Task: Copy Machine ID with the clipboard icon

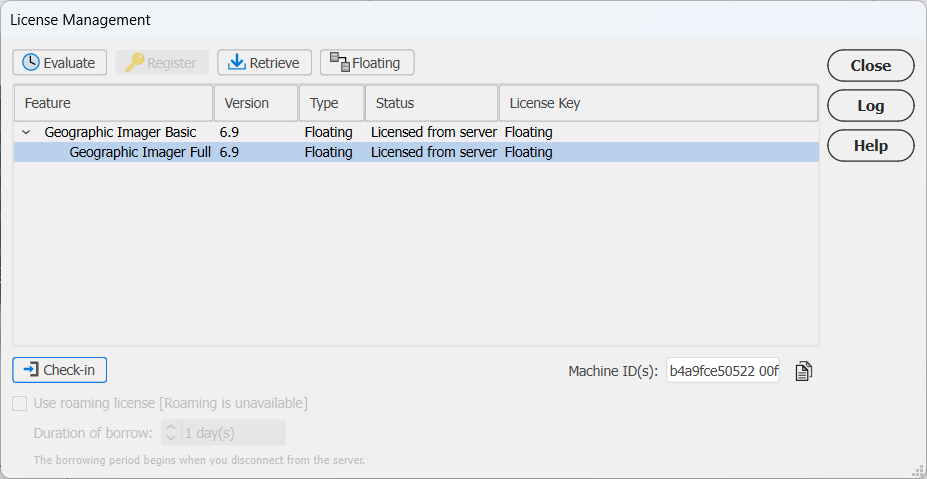Action: click(803, 371)
